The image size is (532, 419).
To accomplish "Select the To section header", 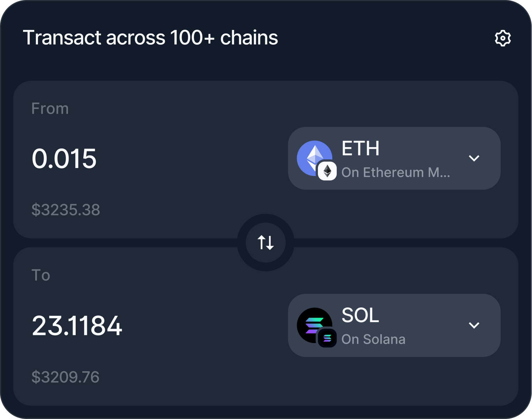I will [x=41, y=275].
